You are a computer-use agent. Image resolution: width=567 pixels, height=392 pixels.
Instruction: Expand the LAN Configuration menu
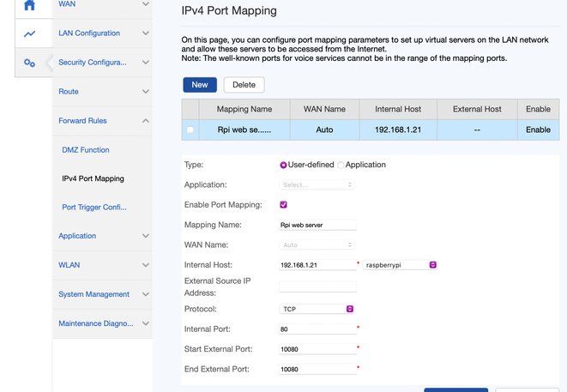(x=103, y=33)
